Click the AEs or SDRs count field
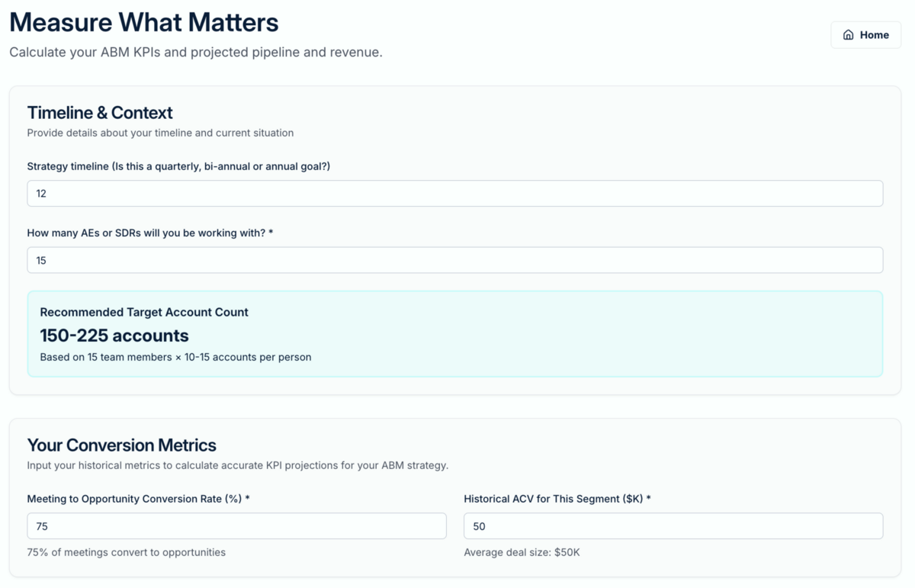This screenshot has width=915, height=588. (x=454, y=260)
